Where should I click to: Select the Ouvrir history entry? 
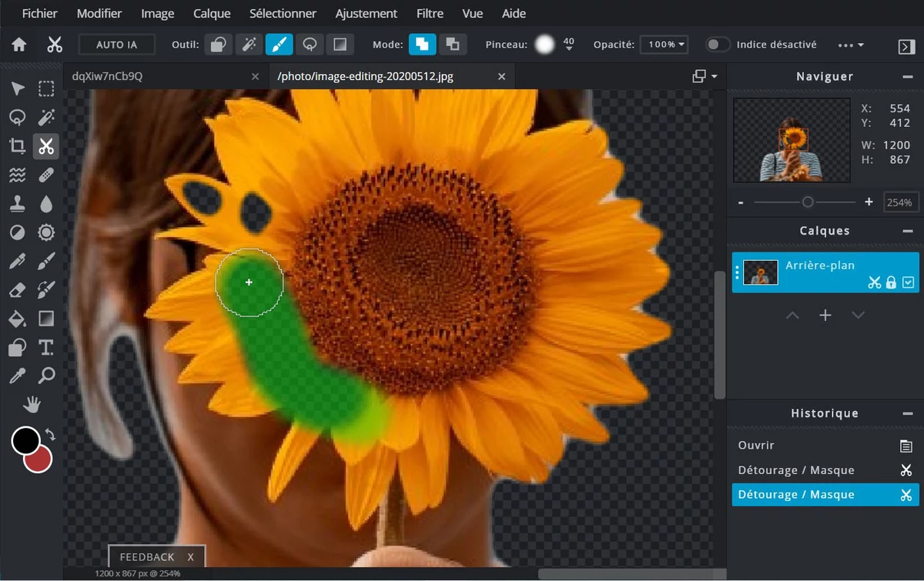coord(825,446)
